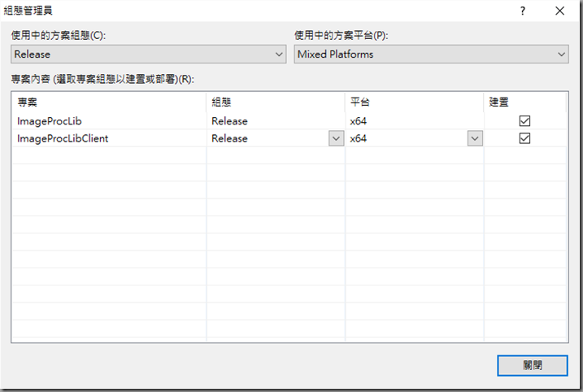
Task: Click the 組態 column header
Action: [x=276, y=102]
